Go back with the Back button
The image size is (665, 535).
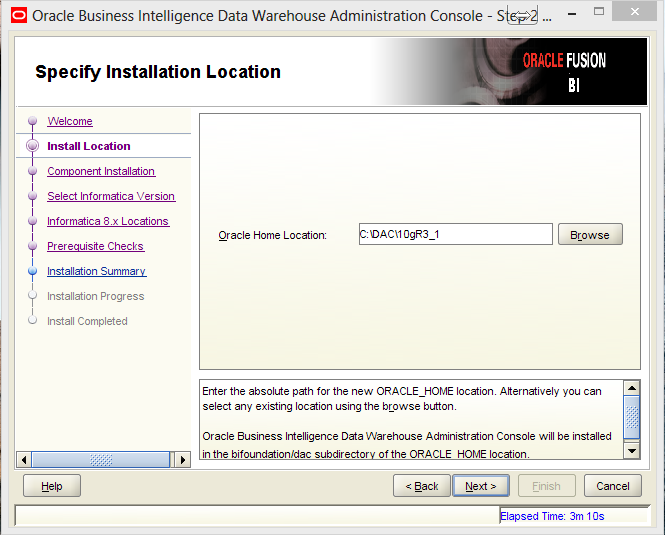pyautogui.click(x=421, y=486)
